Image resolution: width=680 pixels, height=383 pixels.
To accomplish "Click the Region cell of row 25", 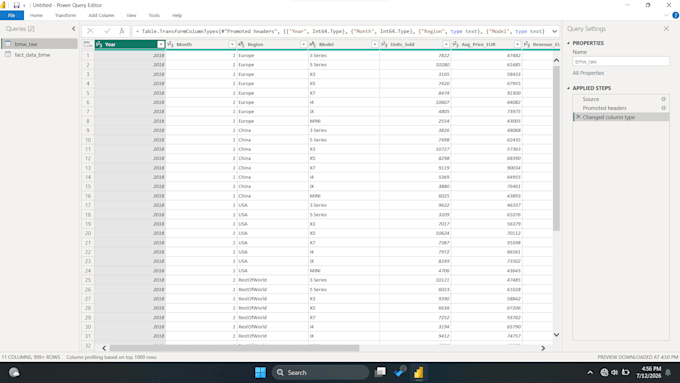I will (x=273, y=280).
